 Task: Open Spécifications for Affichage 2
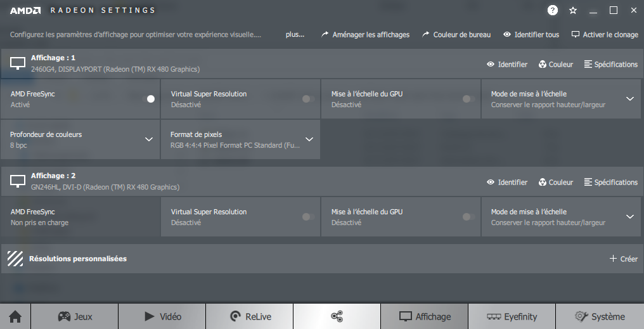(x=610, y=182)
